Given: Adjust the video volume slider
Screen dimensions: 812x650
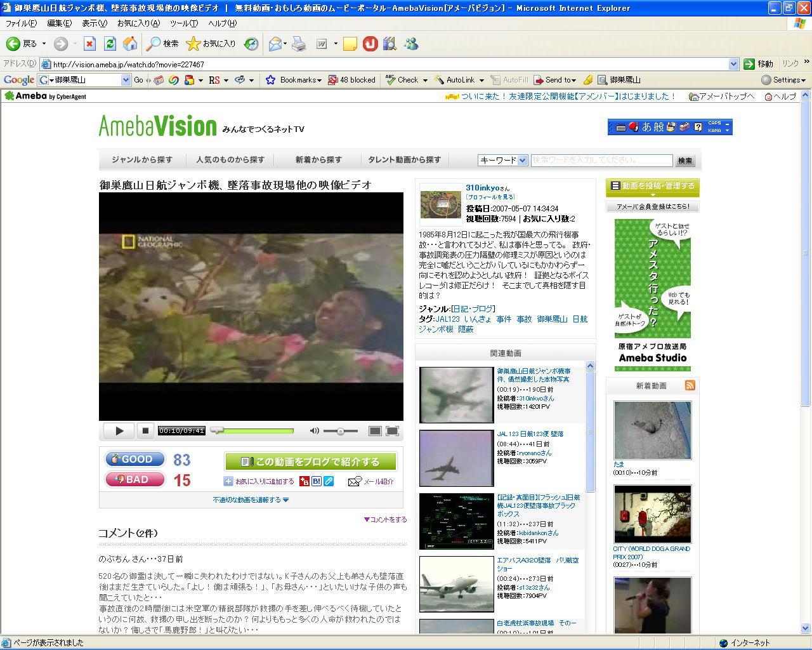Looking at the screenshot, I should tap(341, 431).
